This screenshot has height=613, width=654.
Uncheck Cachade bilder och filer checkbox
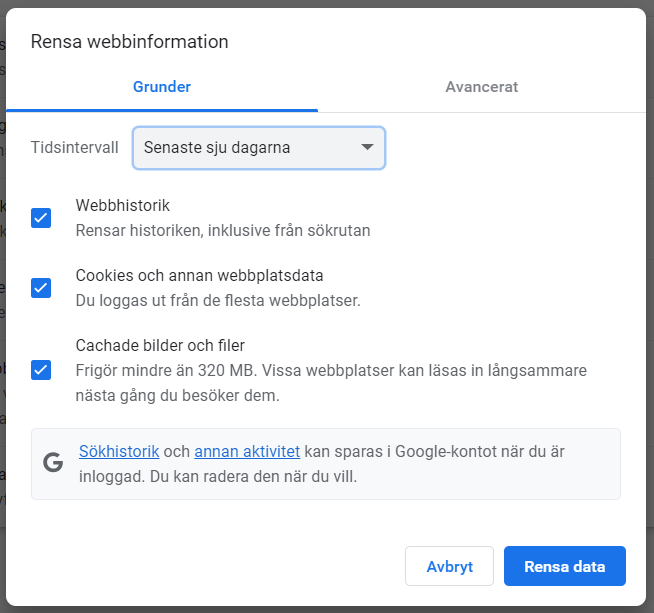41,370
